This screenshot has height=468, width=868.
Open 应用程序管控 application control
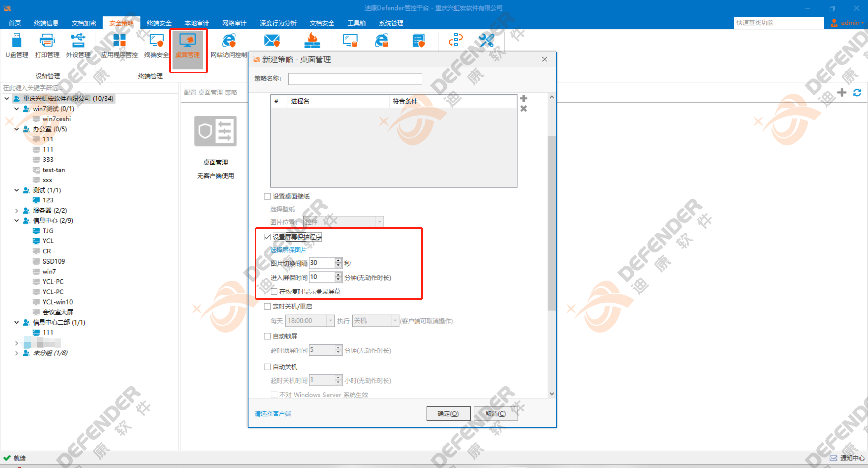click(119, 46)
